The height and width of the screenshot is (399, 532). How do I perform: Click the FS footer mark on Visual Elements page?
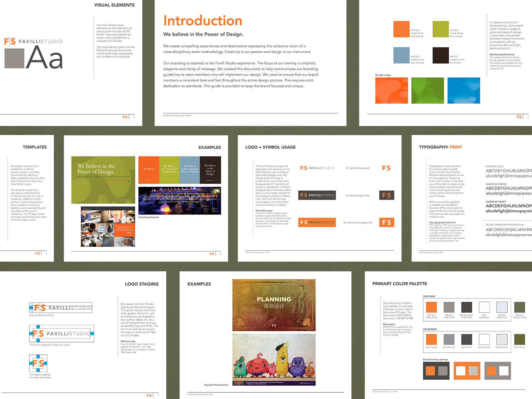pos(125,117)
